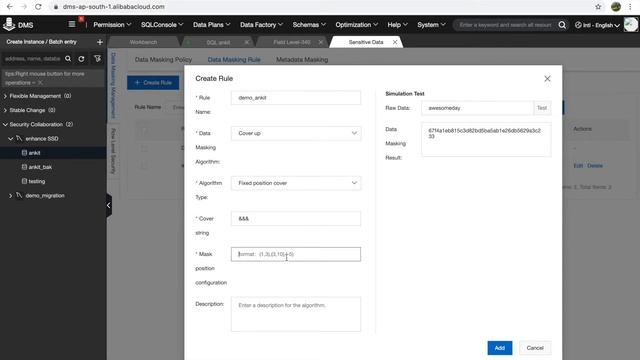Click the Cover string input field
Image resolution: width=640 pixels, height=360 pixels.
pos(296,219)
